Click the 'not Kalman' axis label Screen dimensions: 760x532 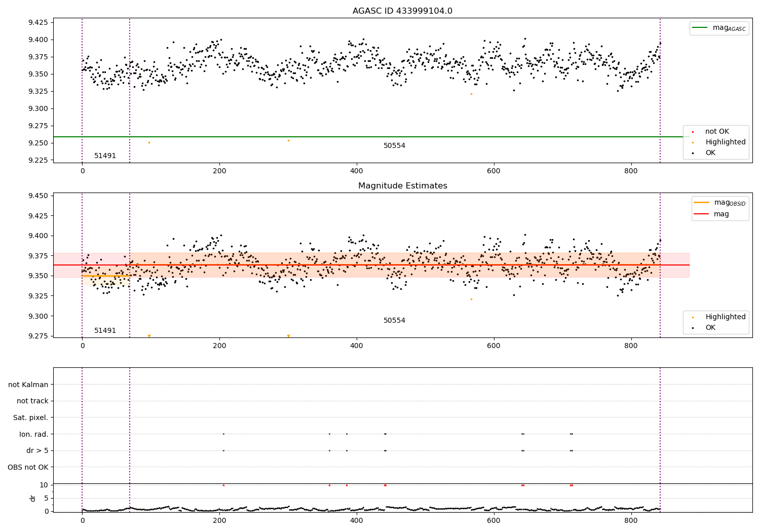(x=28, y=385)
